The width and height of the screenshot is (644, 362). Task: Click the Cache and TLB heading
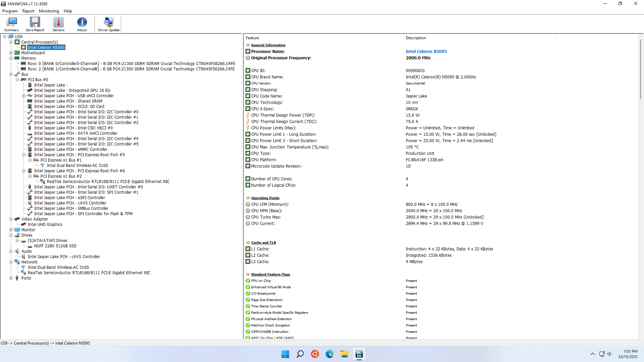[263, 243]
